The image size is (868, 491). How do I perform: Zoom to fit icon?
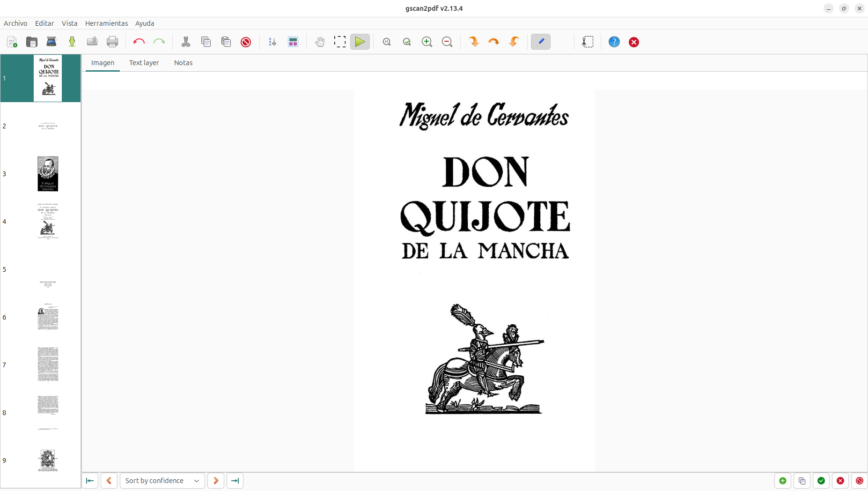point(407,42)
